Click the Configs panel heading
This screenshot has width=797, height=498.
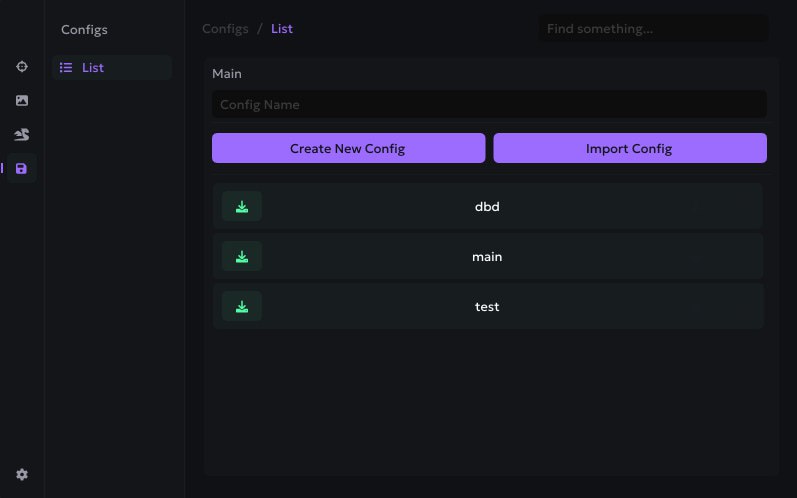(84, 30)
